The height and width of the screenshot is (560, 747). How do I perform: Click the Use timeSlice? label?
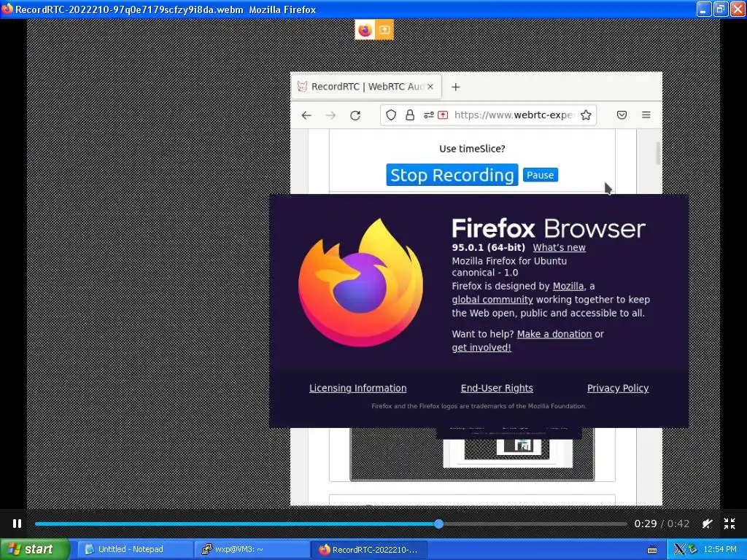[472, 149]
